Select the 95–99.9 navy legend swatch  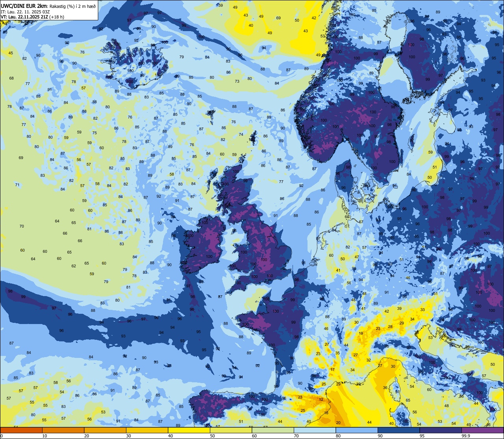point(441,430)
